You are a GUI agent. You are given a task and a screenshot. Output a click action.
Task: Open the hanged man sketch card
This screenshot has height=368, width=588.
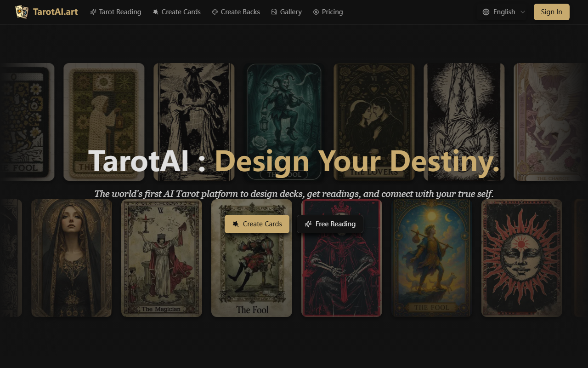tap(464, 121)
